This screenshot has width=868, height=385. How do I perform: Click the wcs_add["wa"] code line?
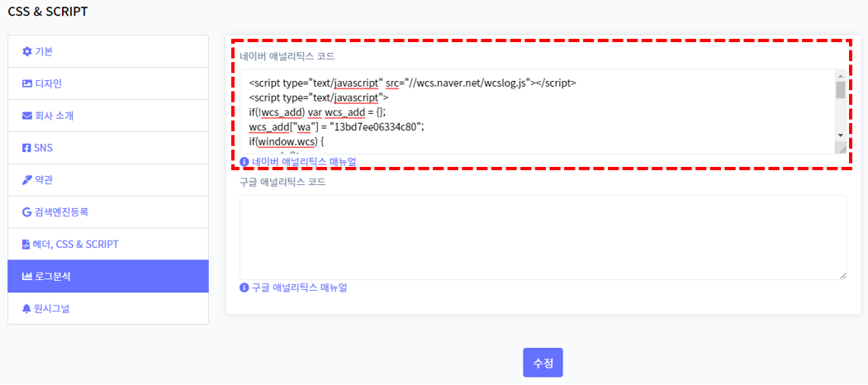tap(337, 127)
